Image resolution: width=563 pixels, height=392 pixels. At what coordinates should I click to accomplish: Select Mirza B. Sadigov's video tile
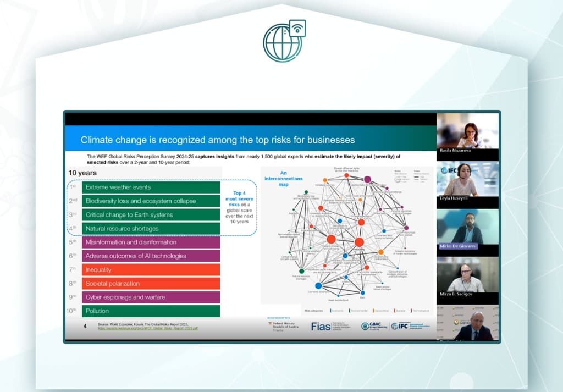[x=467, y=277]
